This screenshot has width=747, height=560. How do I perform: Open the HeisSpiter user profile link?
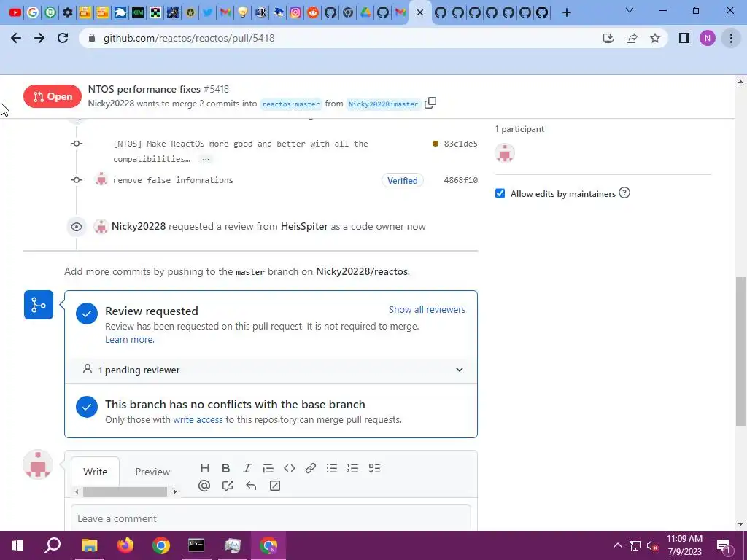pos(304,227)
